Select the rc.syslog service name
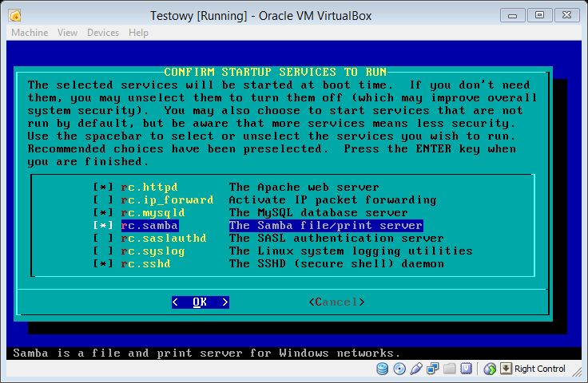 click(153, 251)
